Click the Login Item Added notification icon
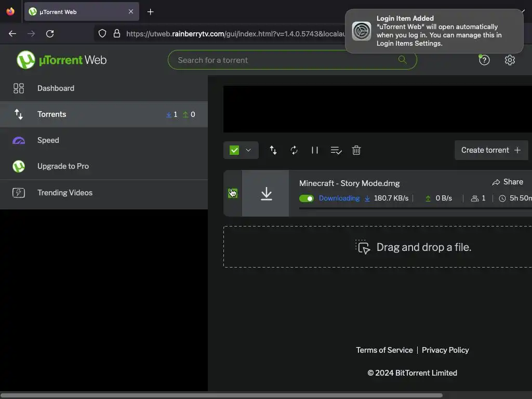The image size is (532, 399). [362, 31]
